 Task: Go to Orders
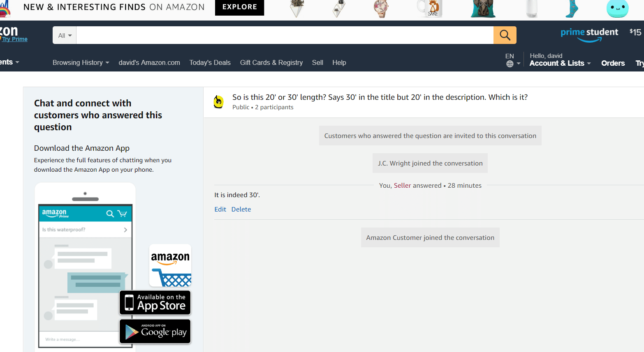[613, 63]
